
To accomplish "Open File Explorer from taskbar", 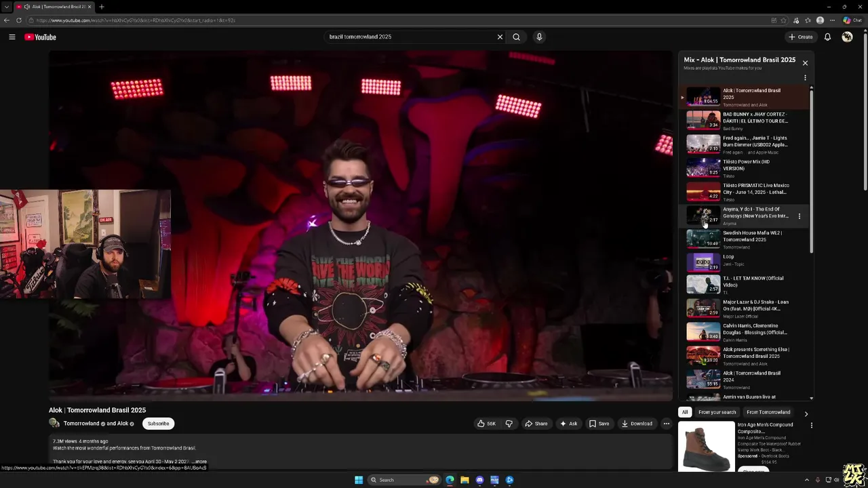I will click(x=465, y=480).
